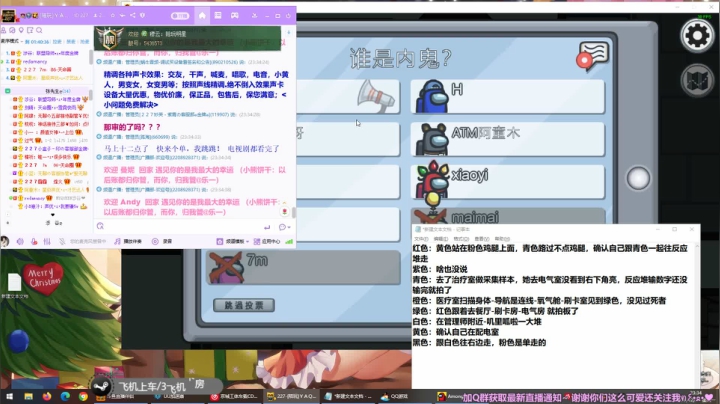Open the Notepad 格式 menu
The height and width of the screenshot is (404, 720).
click(461, 239)
